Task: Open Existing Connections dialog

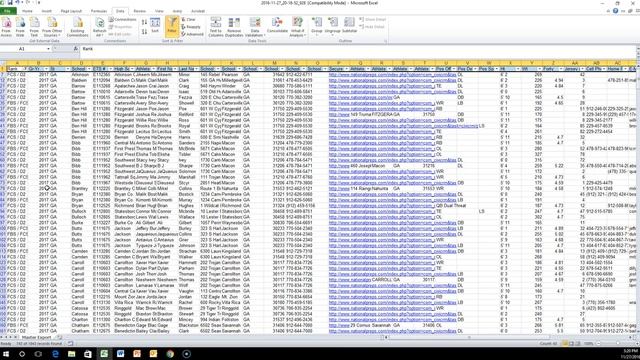Action: [x=78, y=27]
